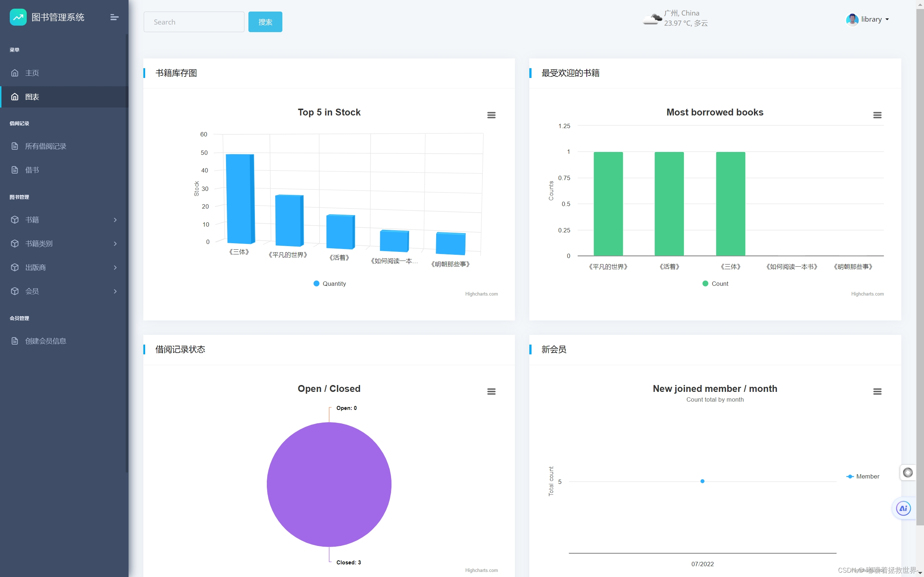Image resolution: width=924 pixels, height=577 pixels.
Task: Expand the 书籍 submenu chevron
Action: [115, 220]
